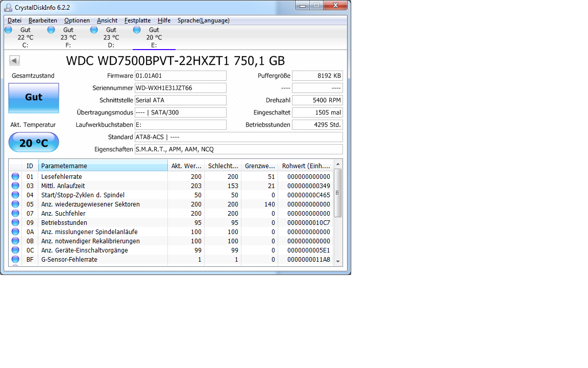Image resolution: width=588 pixels, height=368 pixels.
Task: Click status icon for Start/Stopp-Zyklen row
Action: 15,195
